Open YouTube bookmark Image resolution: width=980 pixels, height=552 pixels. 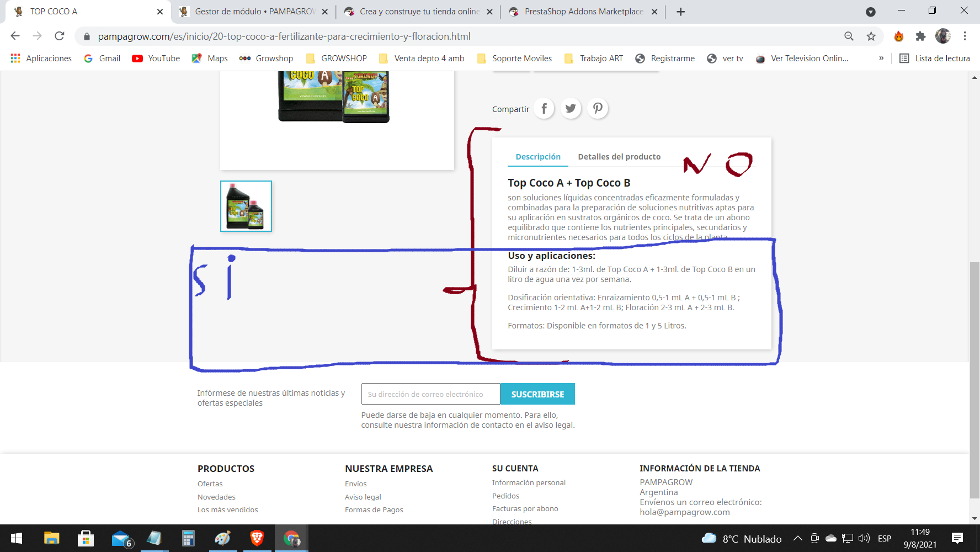coord(156,59)
